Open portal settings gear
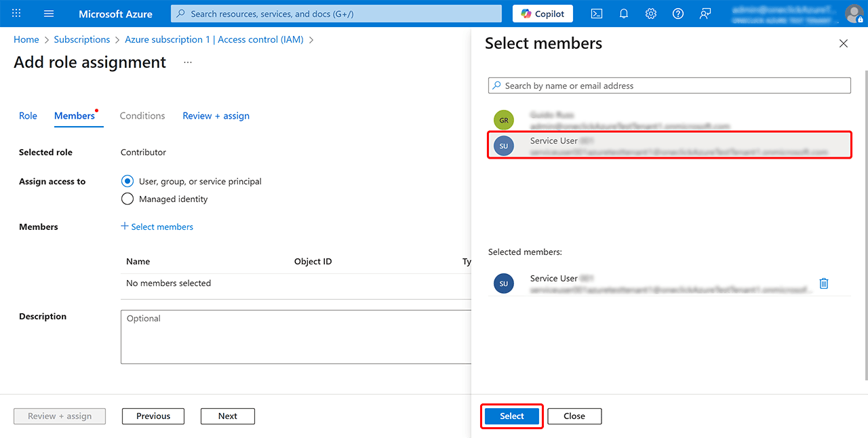 coord(651,14)
